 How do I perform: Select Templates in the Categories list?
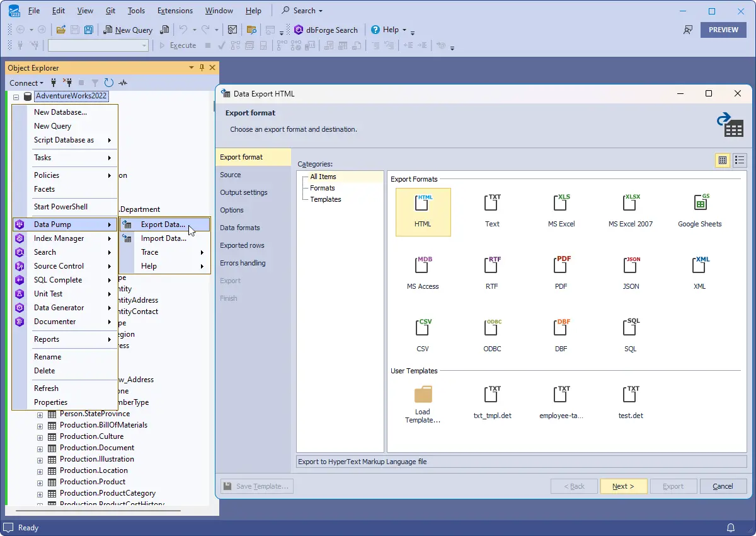(325, 199)
